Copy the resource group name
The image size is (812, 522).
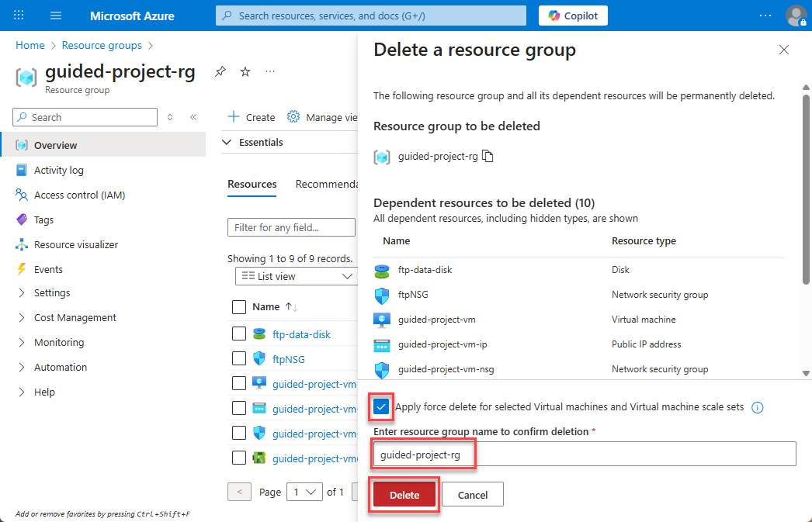pyautogui.click(x=488, y=156)
